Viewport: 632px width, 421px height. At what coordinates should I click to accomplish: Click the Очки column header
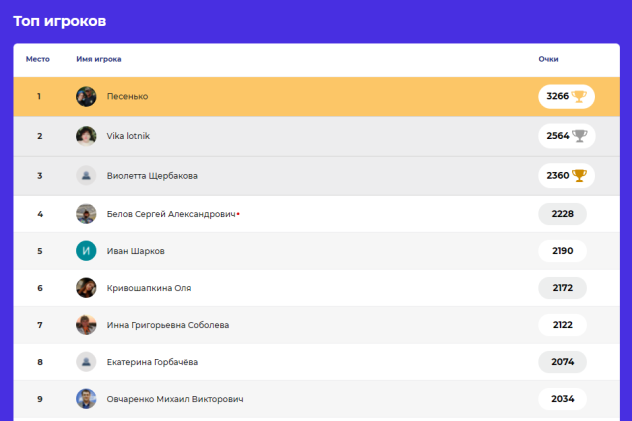click(x=548, y=59)
